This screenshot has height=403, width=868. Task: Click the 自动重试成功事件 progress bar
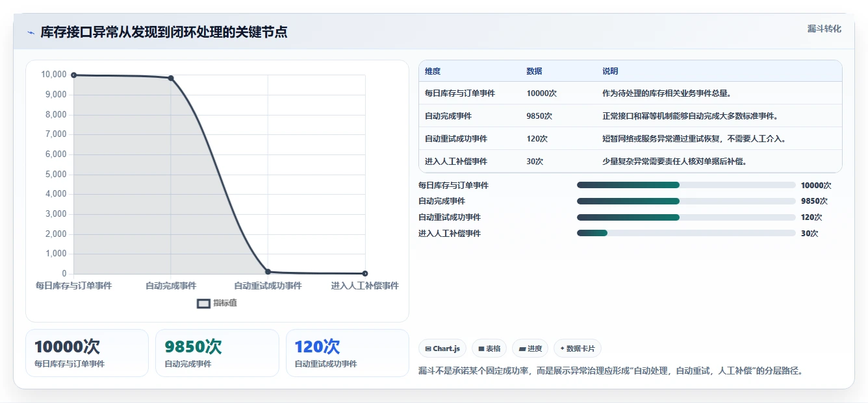pyautogui.click(x=686, y=217)
